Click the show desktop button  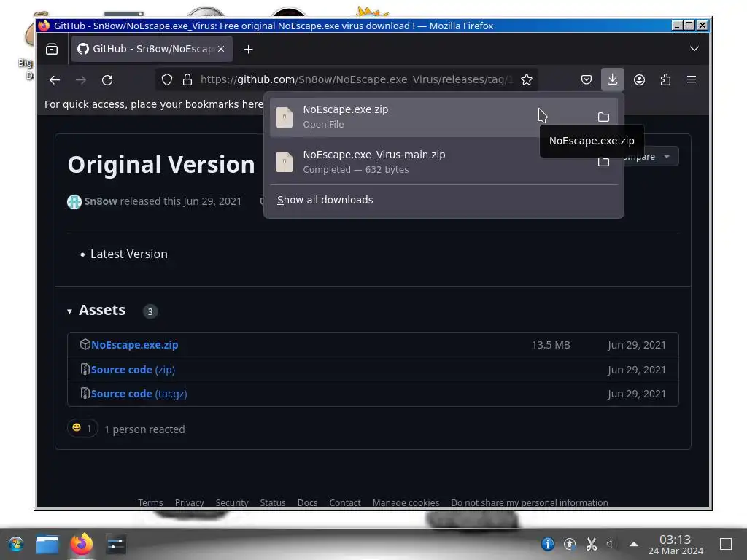tap(726, 544)
